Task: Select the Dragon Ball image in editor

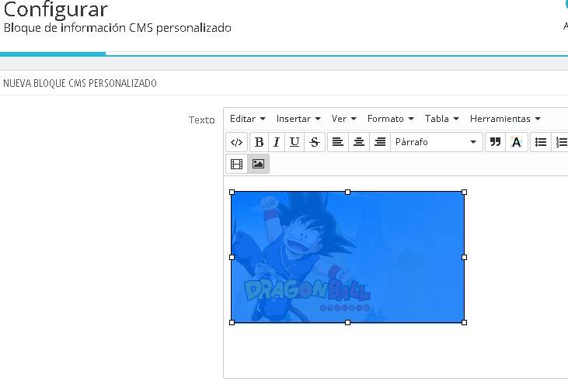Action: [348, 257]
